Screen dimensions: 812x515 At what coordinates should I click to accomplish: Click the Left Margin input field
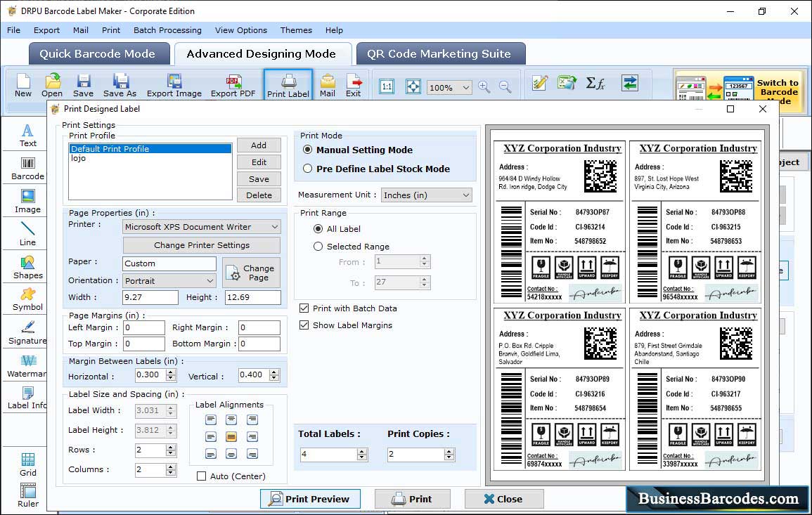click(x=144, y=327)
